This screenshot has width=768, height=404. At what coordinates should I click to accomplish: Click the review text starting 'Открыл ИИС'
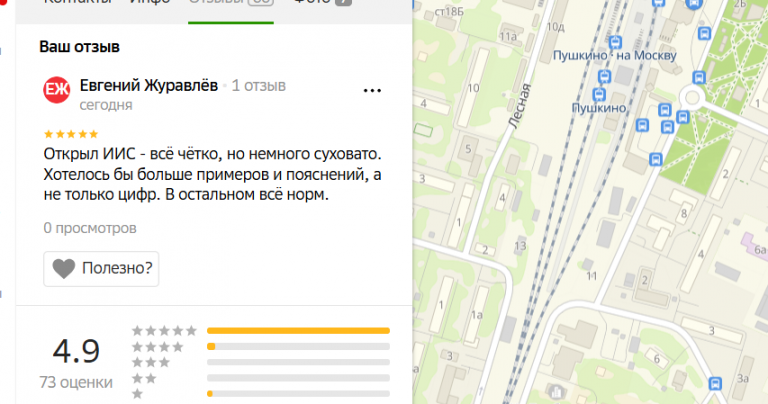coord(213,174)
